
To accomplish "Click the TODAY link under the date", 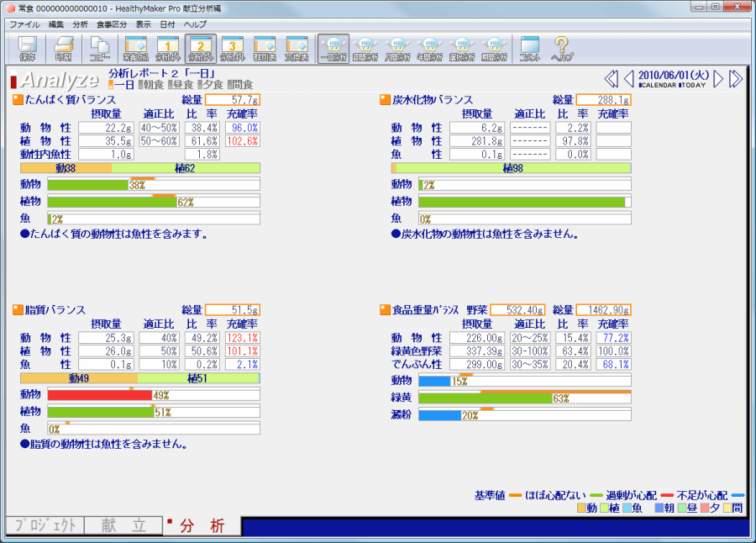I will click(x=692, y=86).
